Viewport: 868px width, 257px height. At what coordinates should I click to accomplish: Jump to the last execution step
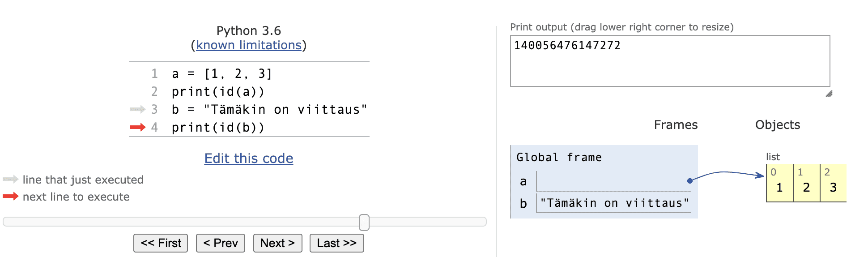pyautogui.click(x=336, y=243)
